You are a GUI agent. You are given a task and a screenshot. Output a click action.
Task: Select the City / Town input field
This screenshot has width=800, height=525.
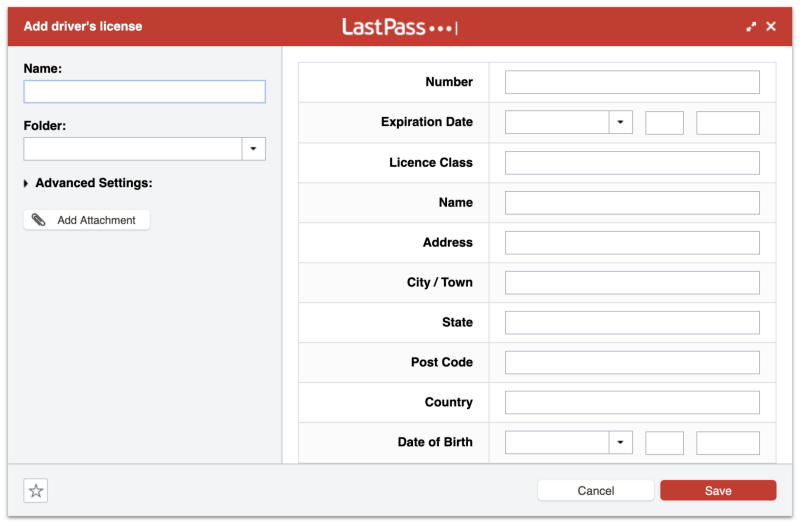[x=632, y=283]
